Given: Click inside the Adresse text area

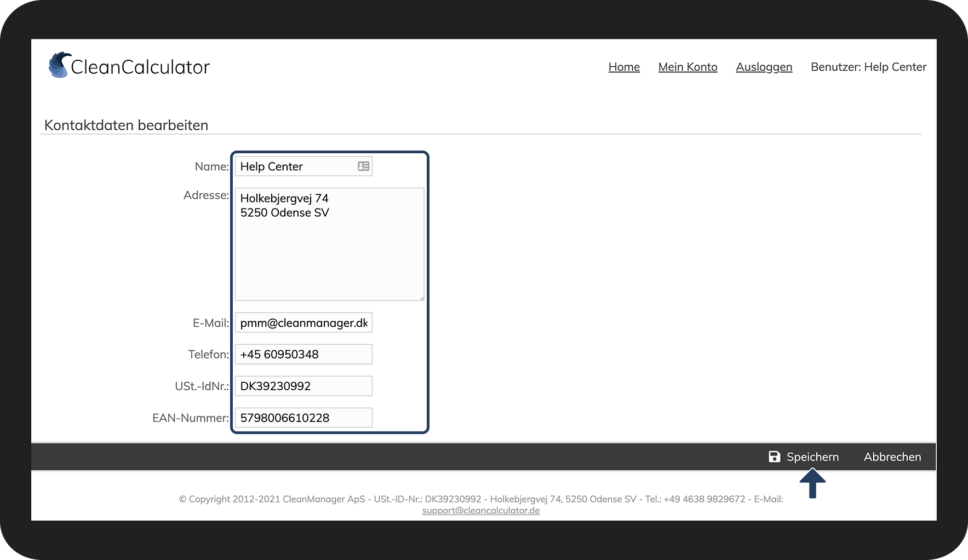Looking at the screenshot, I should (330, 244).
